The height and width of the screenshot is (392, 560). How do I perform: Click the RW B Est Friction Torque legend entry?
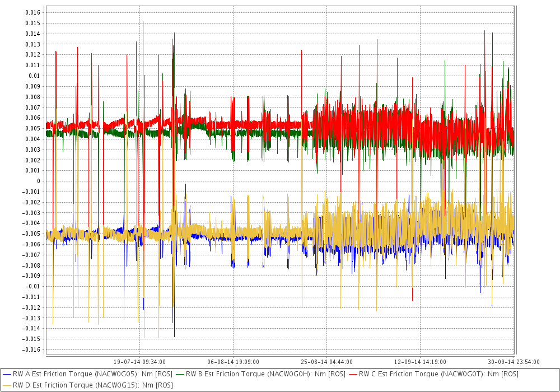(x=261, y=374)
